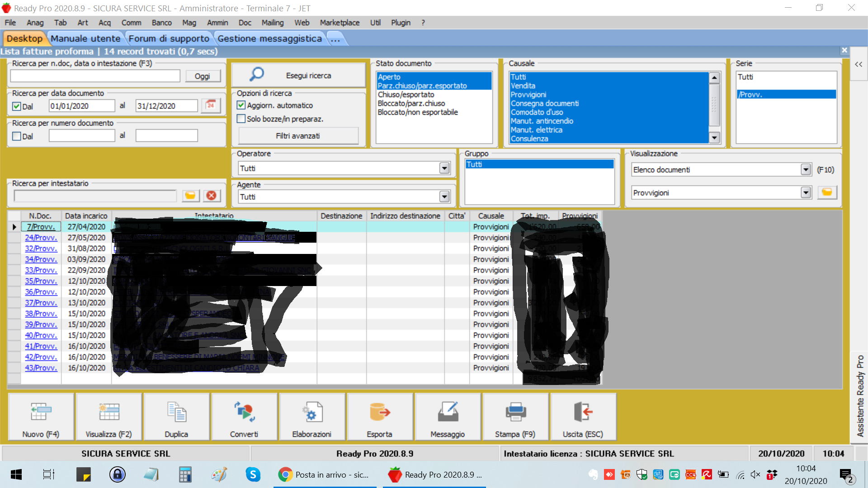
Task: Open the Assistente Ready Pro side tab
Action: click(860, 395)
